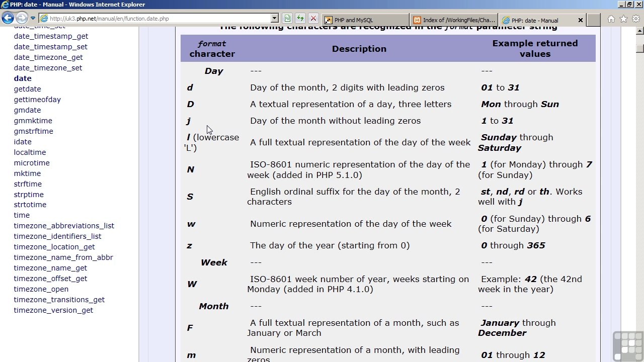Switch to the PHP and MySQL tab
This screenshot has width=644, height=362.
click(x=365, y=20)
